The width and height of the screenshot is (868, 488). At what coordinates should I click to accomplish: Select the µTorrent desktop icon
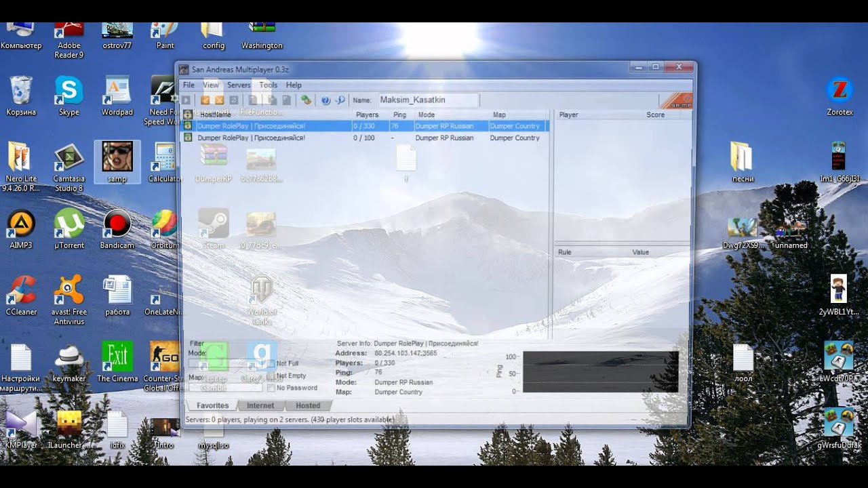[68, 229]
